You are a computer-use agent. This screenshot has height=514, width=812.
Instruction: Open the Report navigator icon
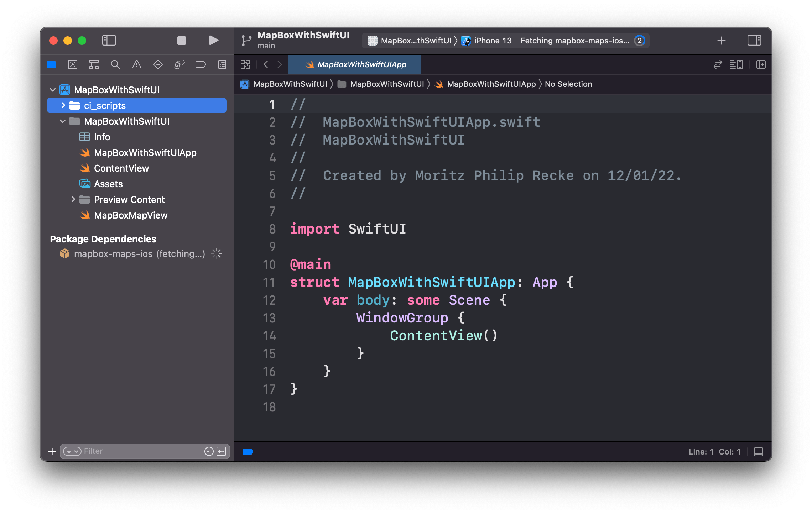222,64
